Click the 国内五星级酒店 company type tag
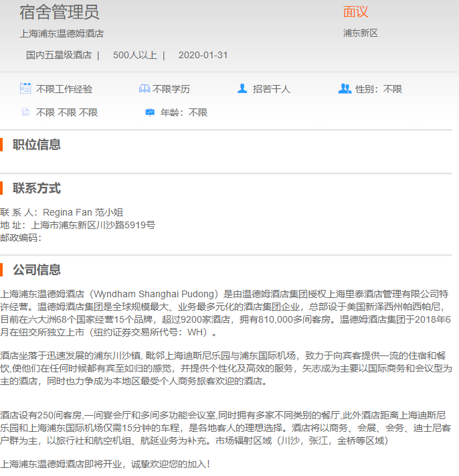459x476 pixels. click(x=59, y=55)
